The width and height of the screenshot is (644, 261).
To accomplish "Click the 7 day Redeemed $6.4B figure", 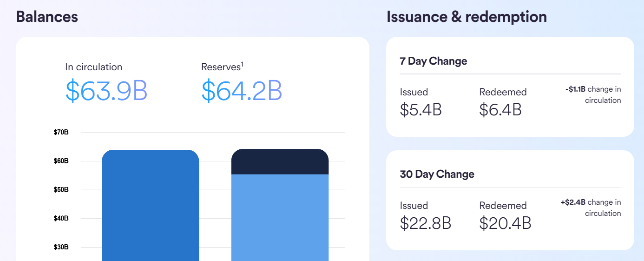I will point(500,109).
